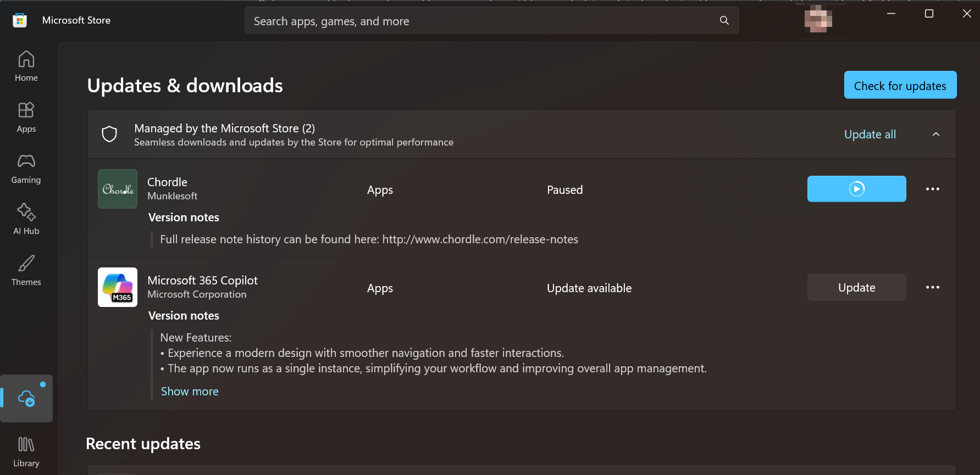
Task: Maximize the Microsoft Store window
Action: 929,14
